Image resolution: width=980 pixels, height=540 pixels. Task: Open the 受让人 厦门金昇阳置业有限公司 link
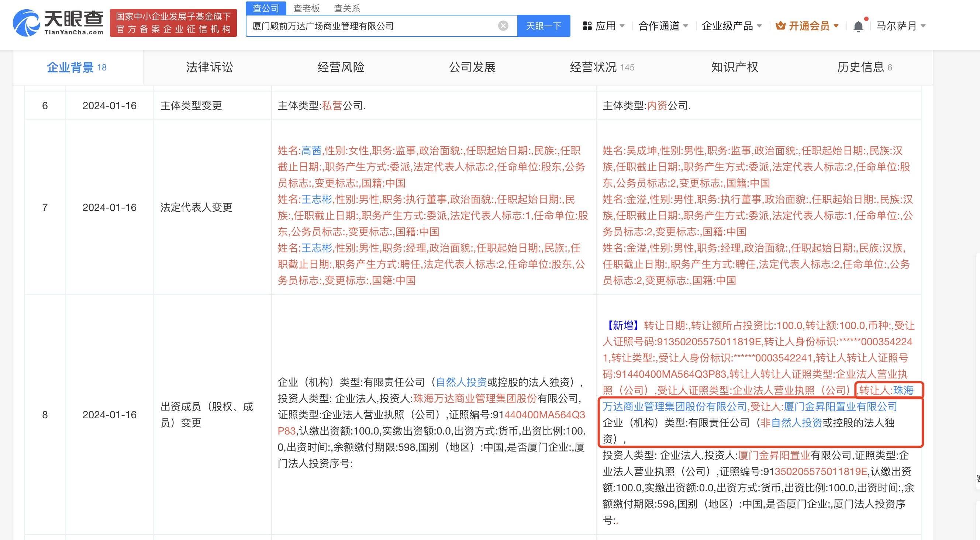(841, 407)
